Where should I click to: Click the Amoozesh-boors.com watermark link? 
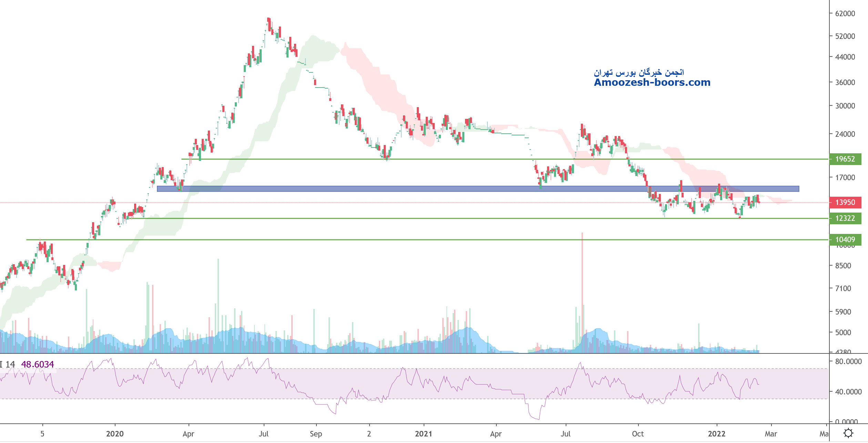(x=652, y=83)
